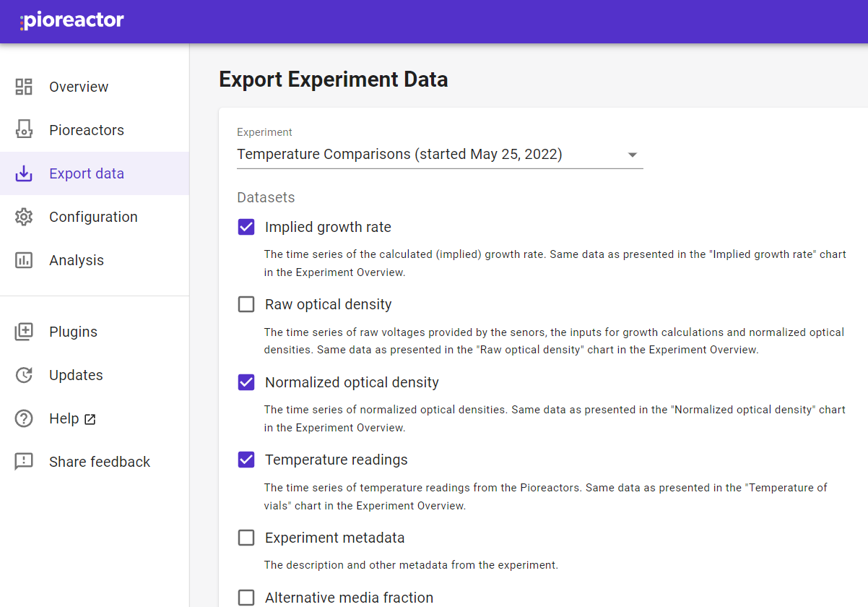The image size is (868, 607).
Task: Click the Plugins library-add icon
Action: [24, 332]
